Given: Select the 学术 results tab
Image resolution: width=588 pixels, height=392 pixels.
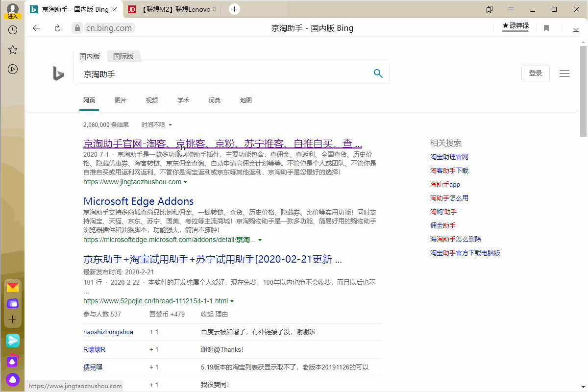Looking at the screenshot, I should click(x=183, y=100).
